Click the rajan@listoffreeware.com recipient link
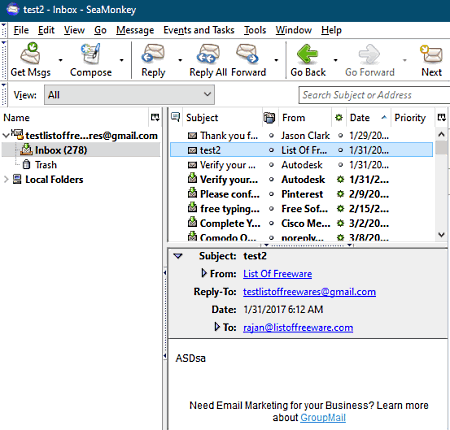450x430 pixels. 298,328
